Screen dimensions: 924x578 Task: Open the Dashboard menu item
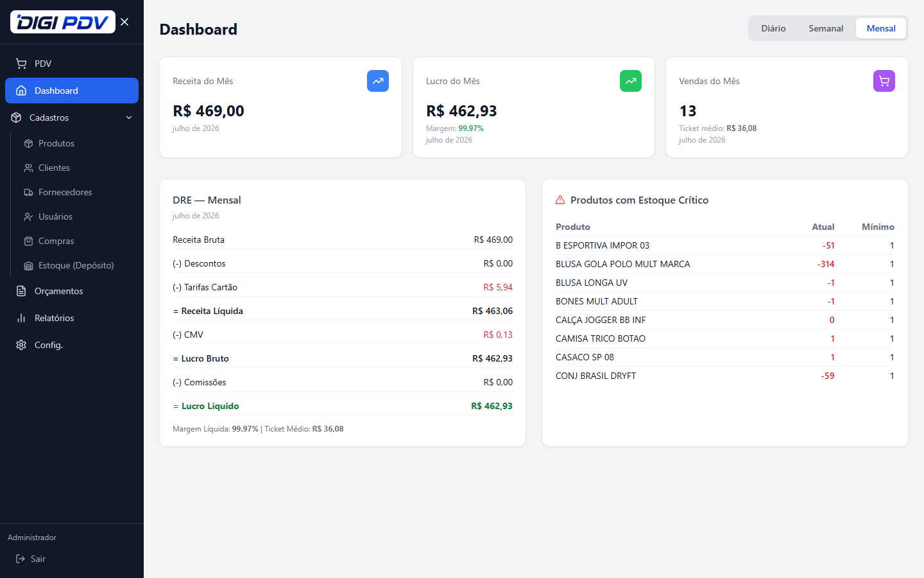pos(72,91)
